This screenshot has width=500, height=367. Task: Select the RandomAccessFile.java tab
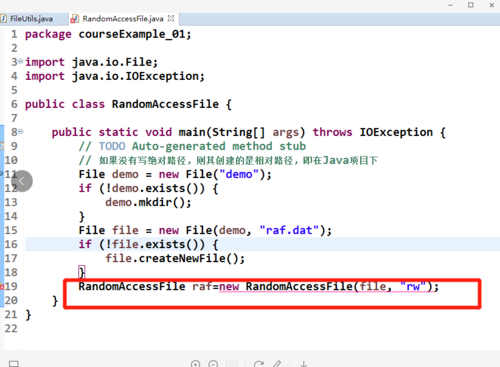coord(123,19)
